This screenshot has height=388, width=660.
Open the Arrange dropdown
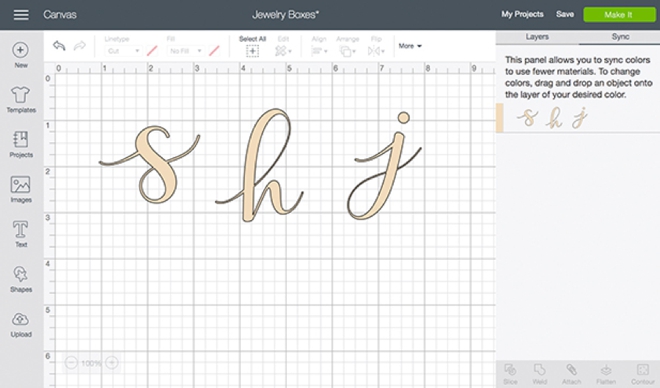tap(347, 51)
